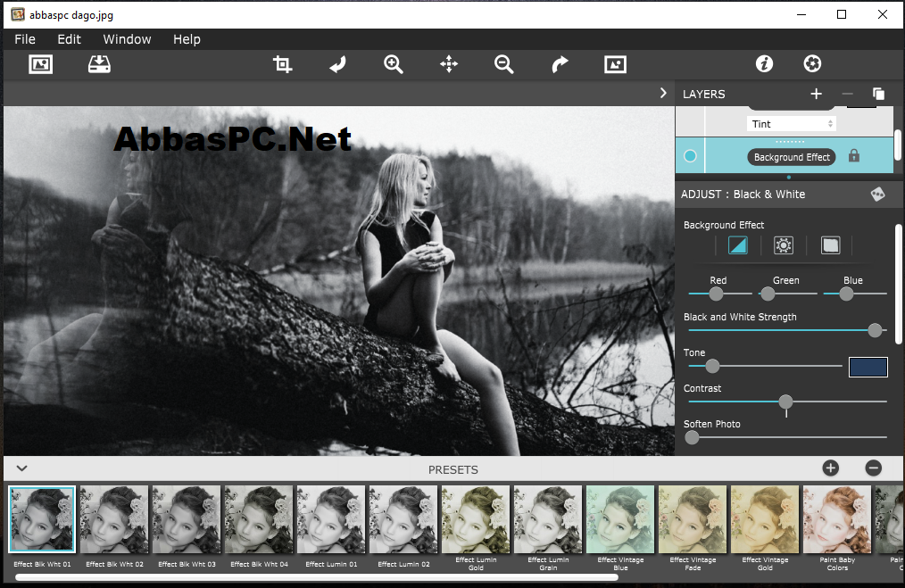The image size is (905, 588).
Task: Click the Soften Photo slider handle
Action: (x=692, y=437)
